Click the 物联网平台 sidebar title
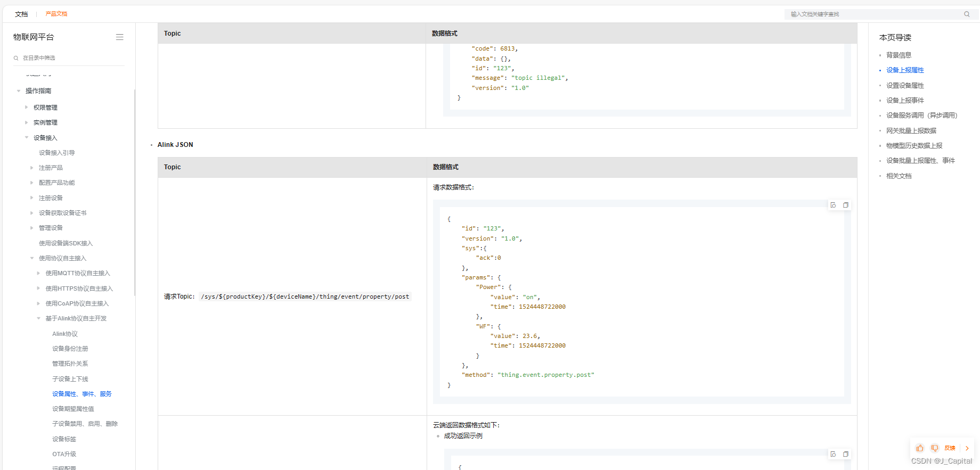This screenshot has height=470, width=980. [34, 37]
